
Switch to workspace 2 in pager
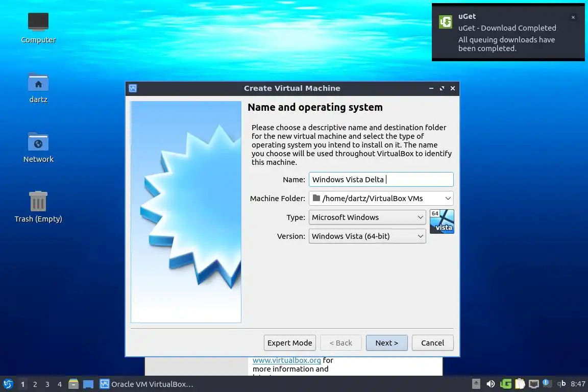coord(35,384)
